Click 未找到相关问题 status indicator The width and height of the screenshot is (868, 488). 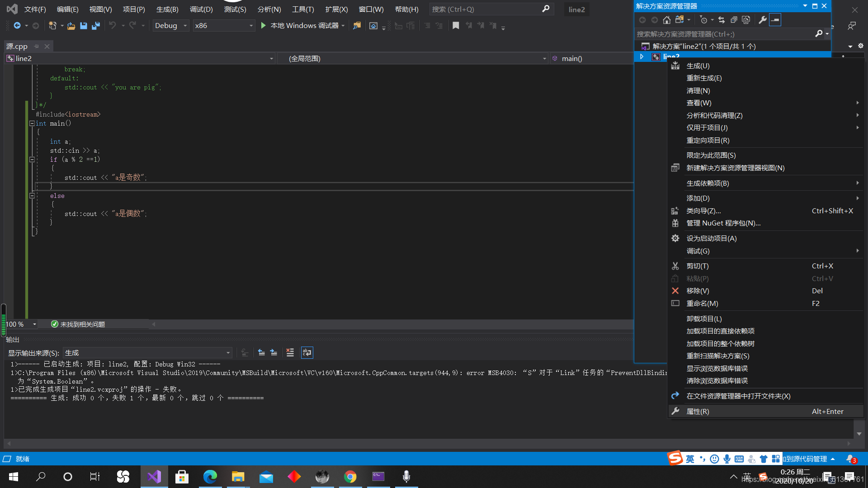tap(78, 324)
